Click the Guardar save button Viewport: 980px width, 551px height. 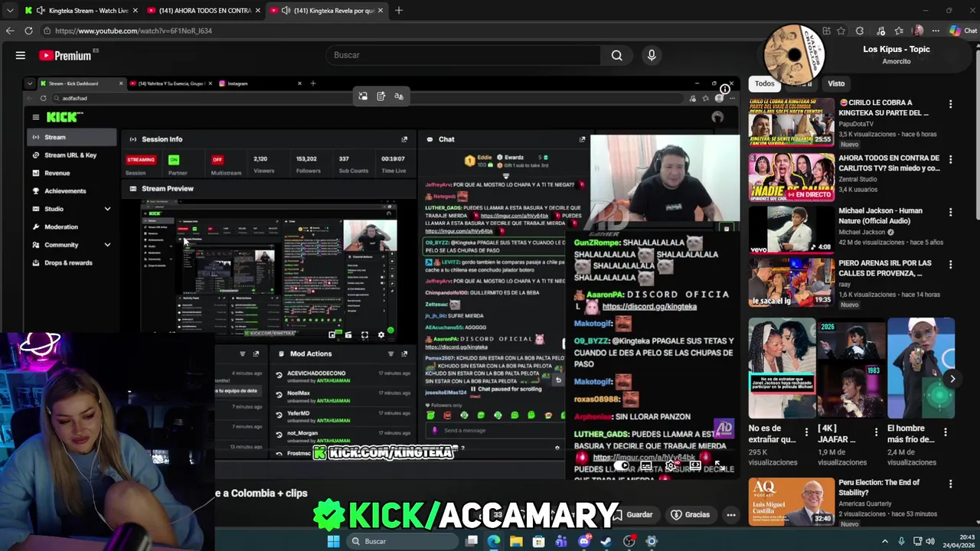click(x=634, y=515)
